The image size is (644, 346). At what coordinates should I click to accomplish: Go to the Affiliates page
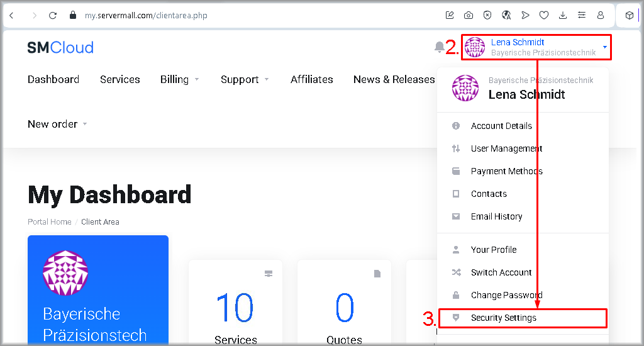click(311, 79)
